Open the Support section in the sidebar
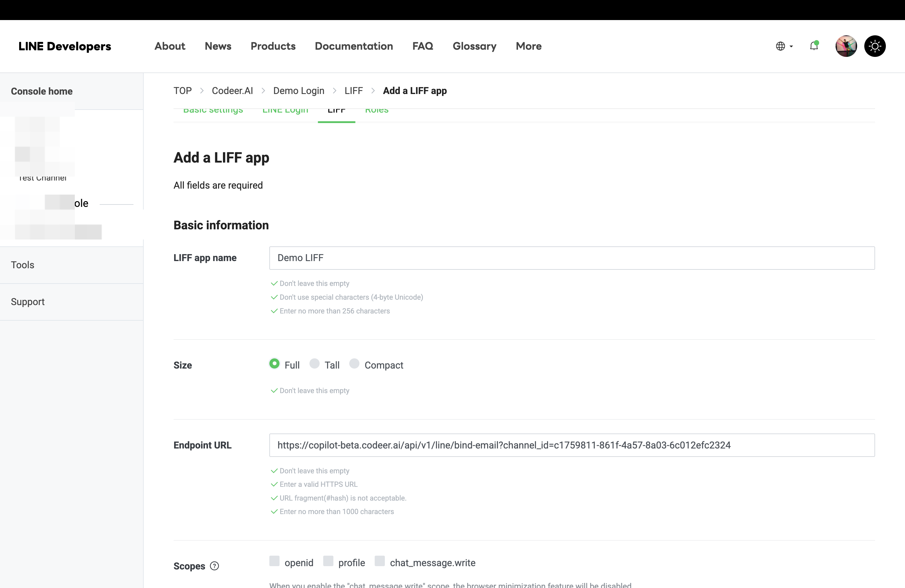The height and width of the screenshot is (588, 905). pyautogui.click(x=28, y=301)
